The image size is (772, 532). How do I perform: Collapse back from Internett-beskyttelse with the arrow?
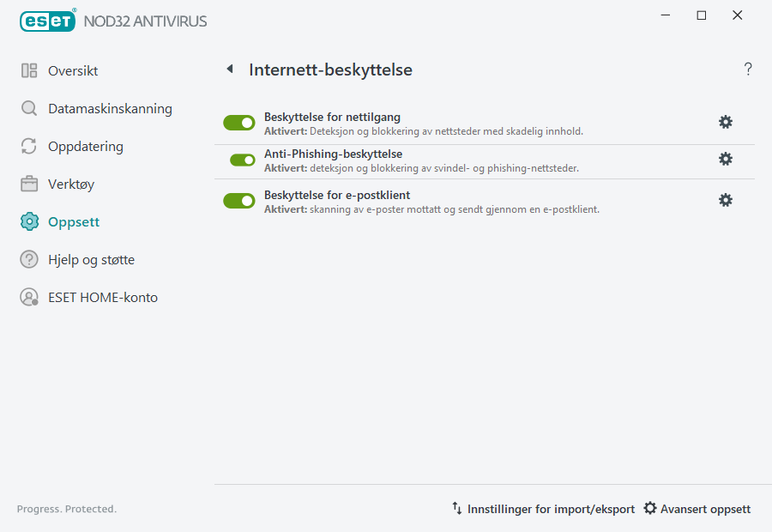pyautogui.click(x=229, y=70)
